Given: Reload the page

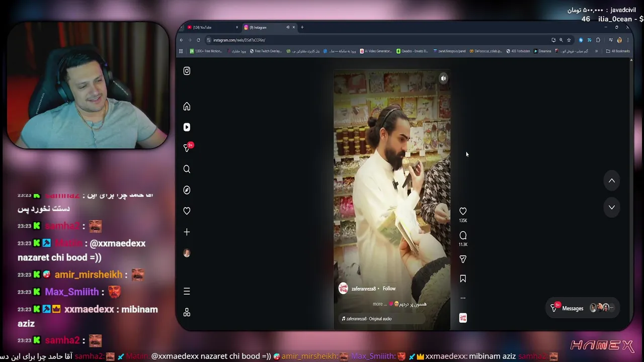Looking at the screenshot, I should [x=198, y=40].
